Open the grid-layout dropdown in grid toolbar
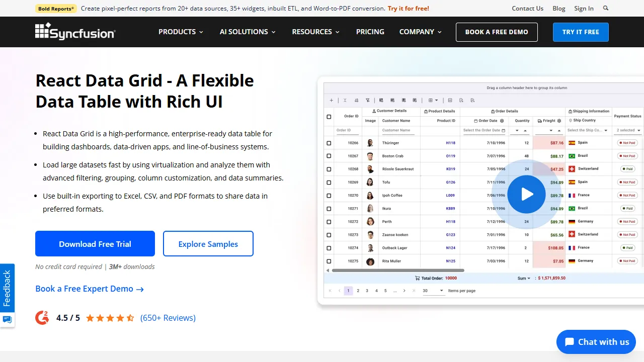 click(433, 100)
